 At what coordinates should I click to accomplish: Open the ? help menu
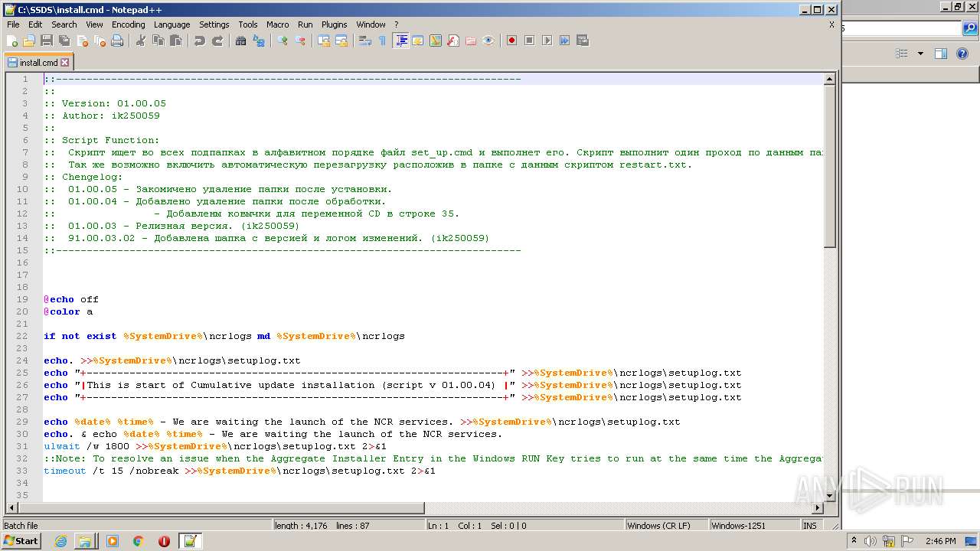pos(396,24)
